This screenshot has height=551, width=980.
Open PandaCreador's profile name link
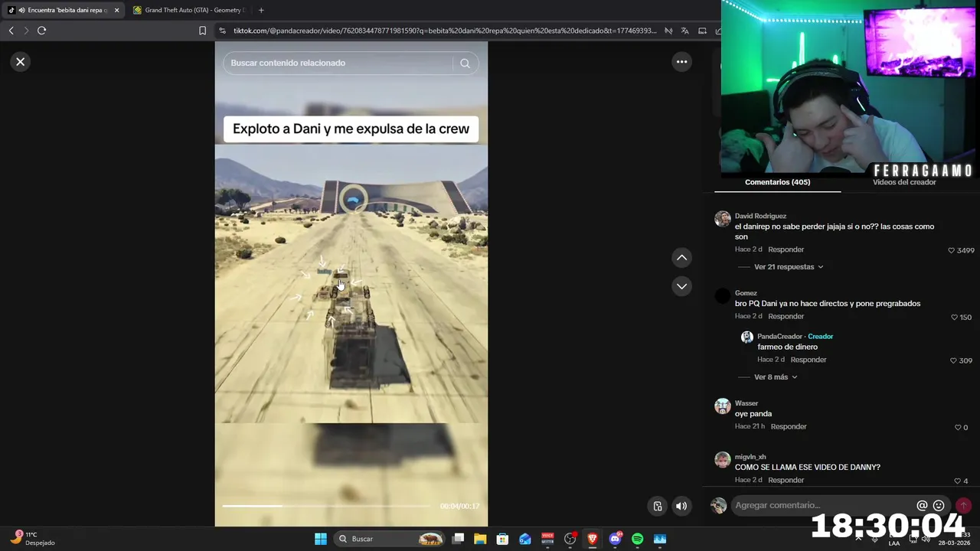pos(779,336)
